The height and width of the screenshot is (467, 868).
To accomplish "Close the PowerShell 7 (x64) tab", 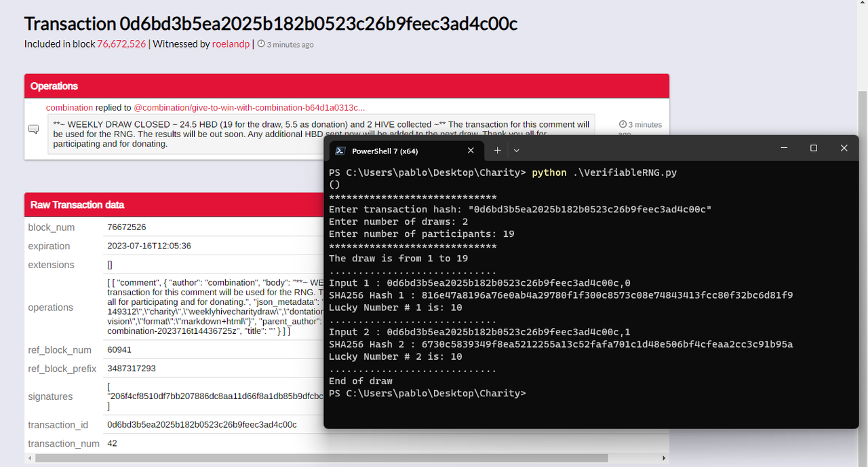I will point(471,151).
